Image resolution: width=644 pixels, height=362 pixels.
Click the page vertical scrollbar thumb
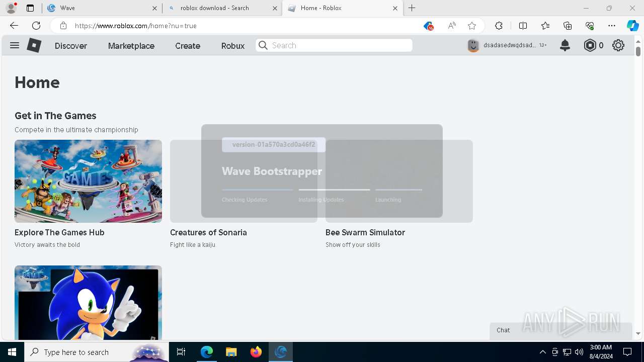click(638, 51)
